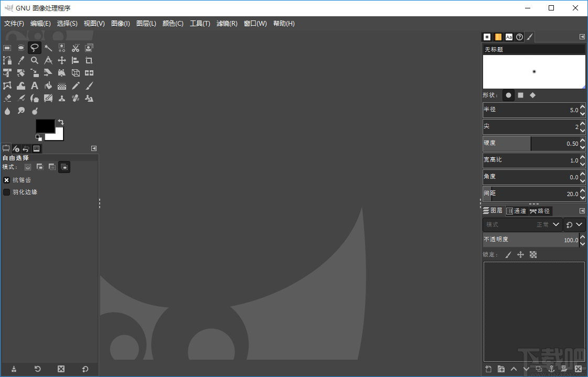
Task: Switch to the 图层 layers tab
Action: click(x=493, y=211)
